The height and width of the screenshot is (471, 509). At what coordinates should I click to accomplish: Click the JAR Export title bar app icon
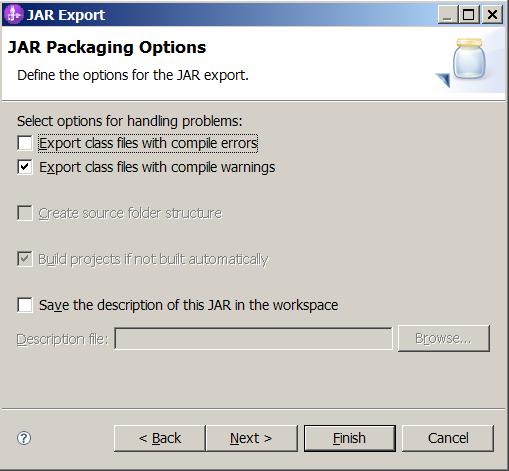click(13, 15)
